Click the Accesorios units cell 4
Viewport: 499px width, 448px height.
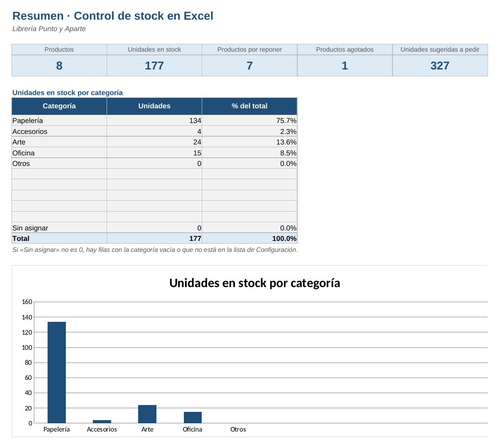coord(154,131)
